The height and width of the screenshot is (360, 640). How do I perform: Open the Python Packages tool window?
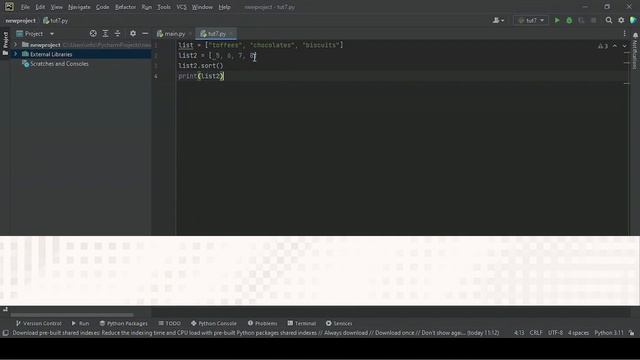point(124,323)
